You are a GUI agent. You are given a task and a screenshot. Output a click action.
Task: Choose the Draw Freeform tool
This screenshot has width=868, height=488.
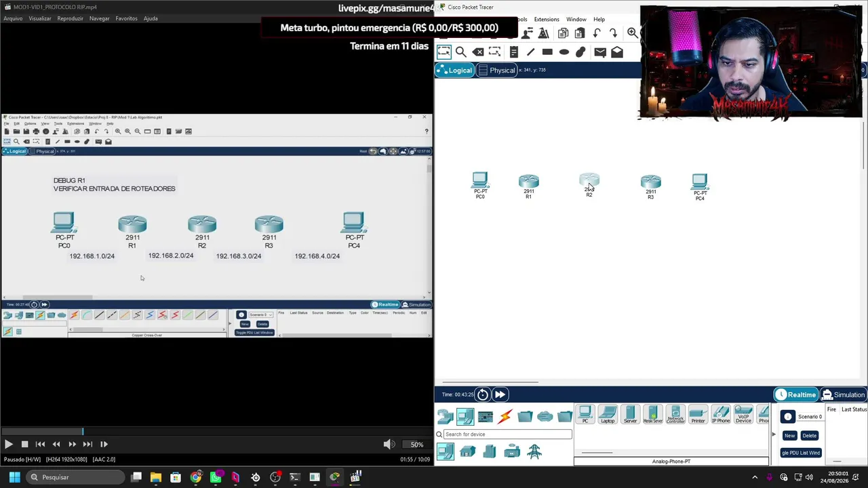click(581, 52)
